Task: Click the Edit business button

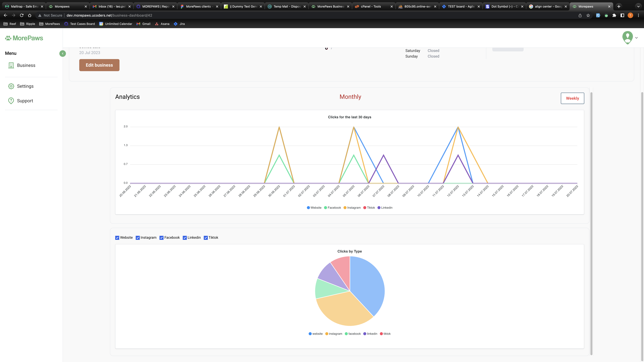Action: pyautogui.click(x=99, y=65)
